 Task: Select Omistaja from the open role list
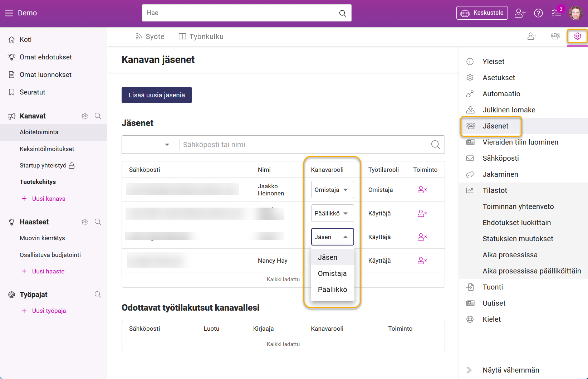click(332, 273)
